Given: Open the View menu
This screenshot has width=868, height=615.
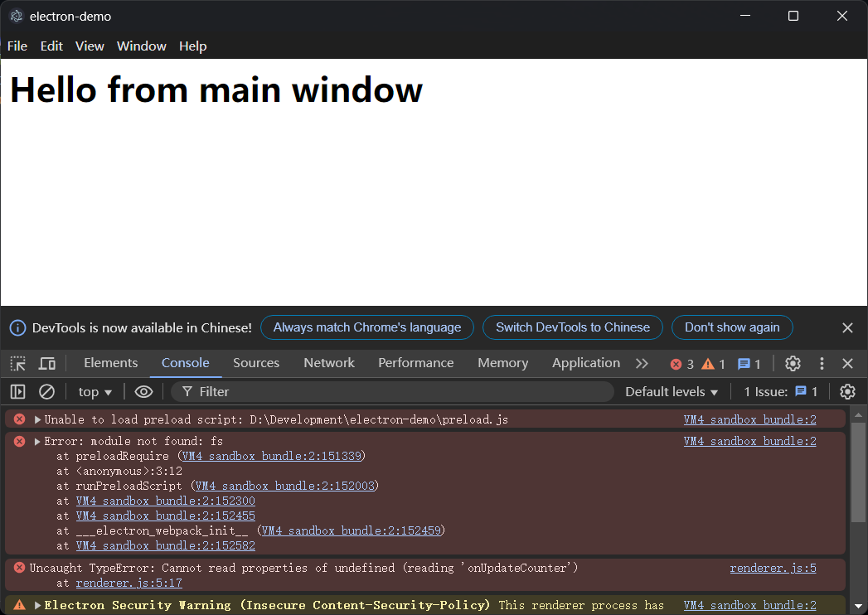Looking at the screenshot, I should [90, 46].
